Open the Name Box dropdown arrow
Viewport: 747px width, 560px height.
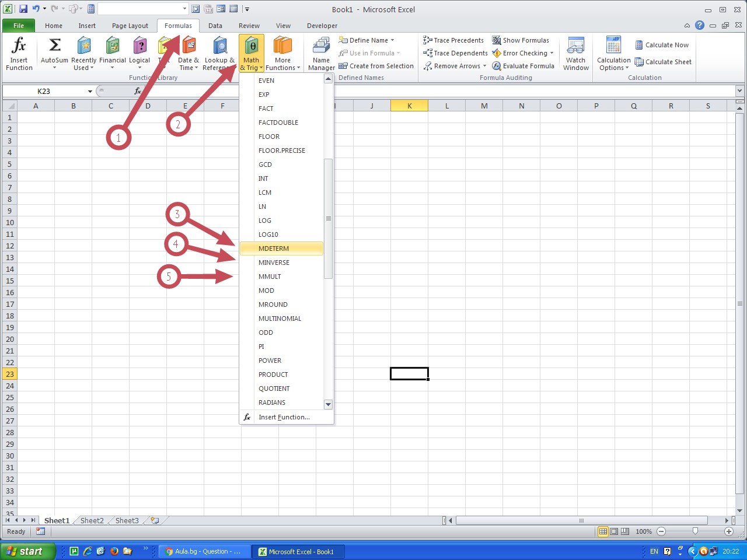pos(90,91)
